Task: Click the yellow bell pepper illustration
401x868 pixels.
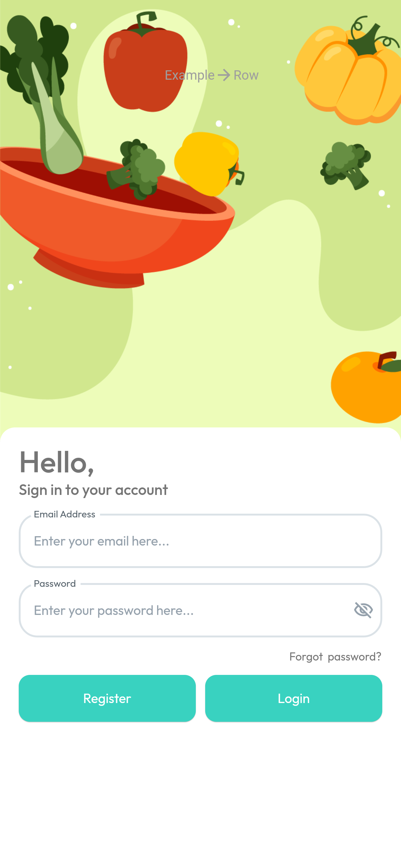Action: [208, 164]
